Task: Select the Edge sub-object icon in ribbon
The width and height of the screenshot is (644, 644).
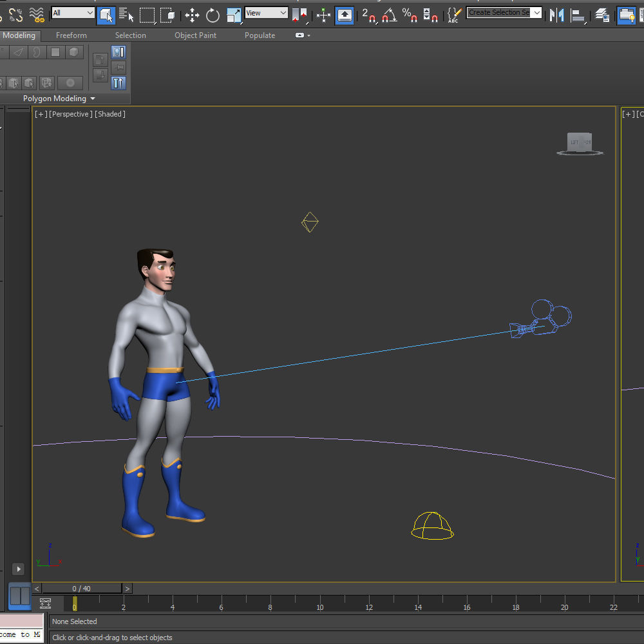Action: pos(18,52)
